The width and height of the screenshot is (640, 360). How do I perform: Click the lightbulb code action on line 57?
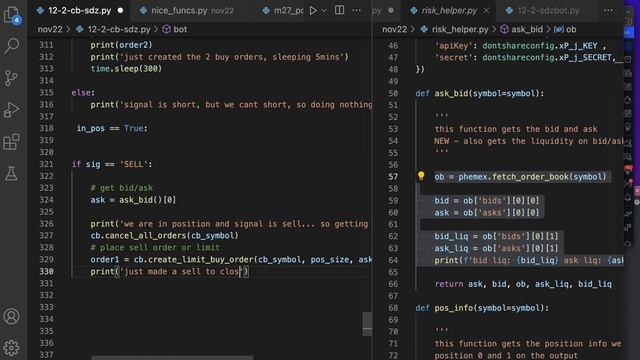[421, 176]
